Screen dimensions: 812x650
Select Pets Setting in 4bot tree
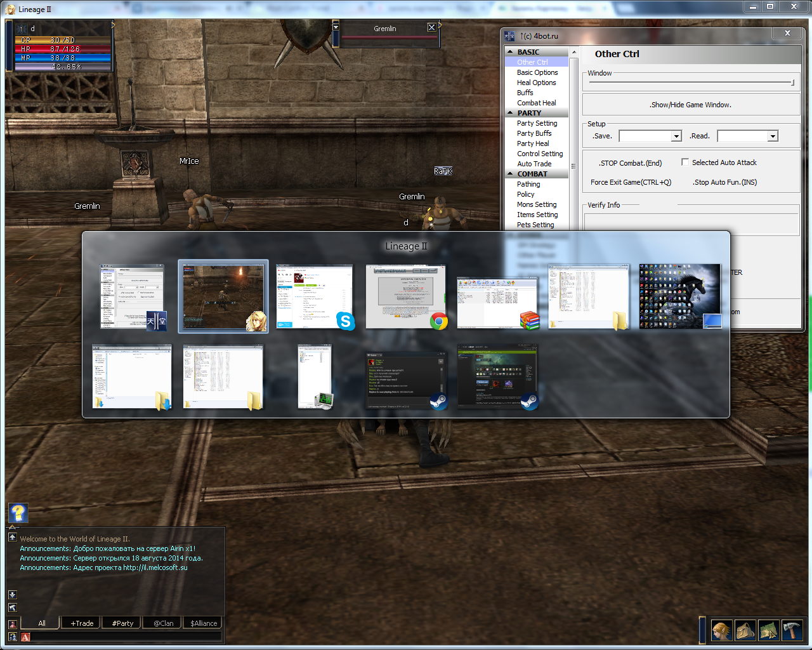[535, 225]
